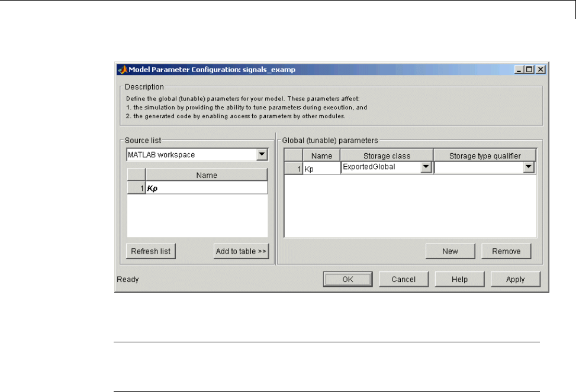This screenshot has width=576, height=392.
Task: Click the Add to table >> button
Action: [241, 251]
